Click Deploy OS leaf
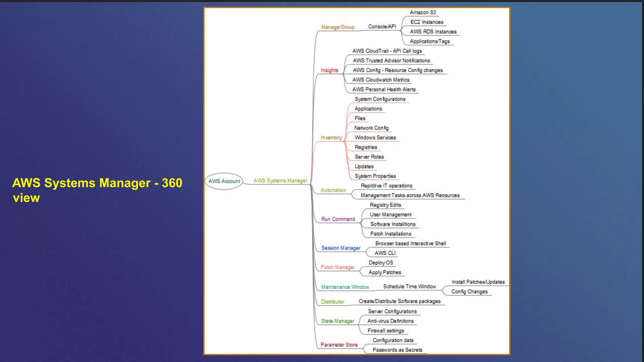The height and width of the screenshot is (362, 644). click(x=380, y=263)
